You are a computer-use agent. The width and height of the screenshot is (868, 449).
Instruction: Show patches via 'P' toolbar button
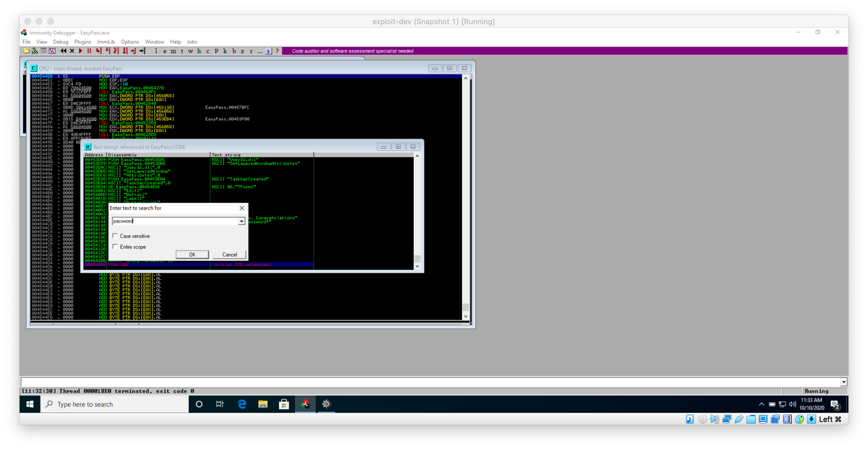click(216, 51)
